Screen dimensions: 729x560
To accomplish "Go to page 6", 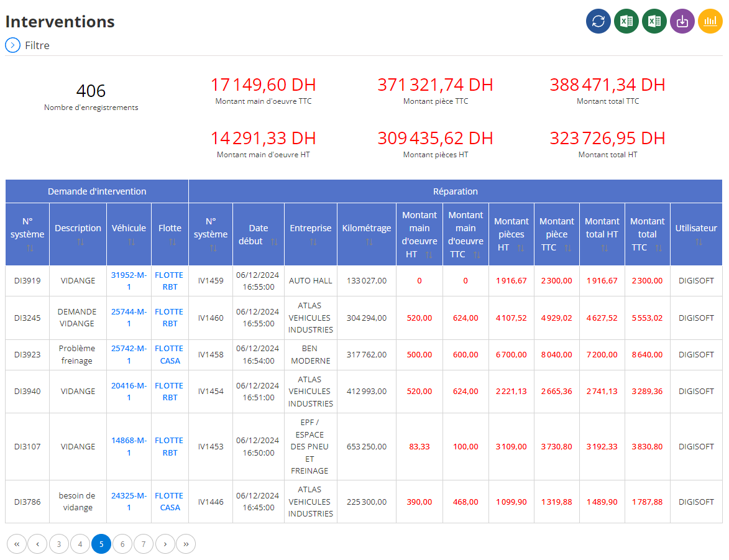I will pyautogui.click(x=122, y=544).
